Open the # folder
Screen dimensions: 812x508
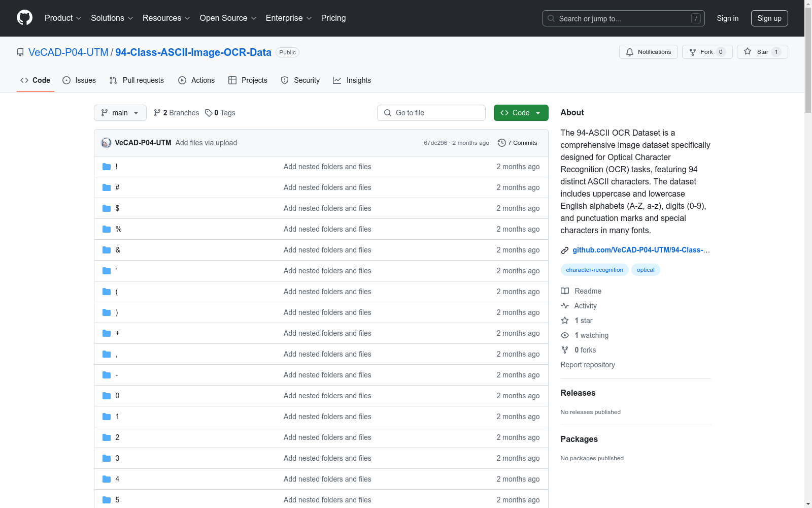[117, 187]
